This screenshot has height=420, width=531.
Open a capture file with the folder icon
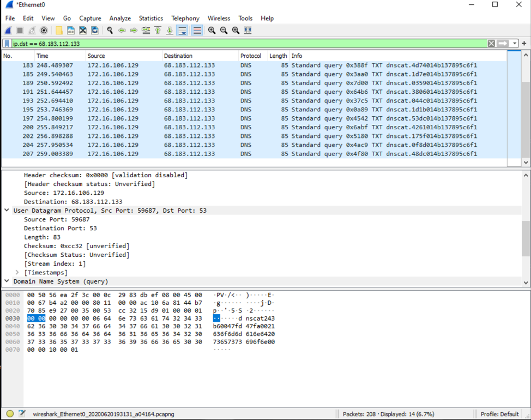click(x=59, y=31)
